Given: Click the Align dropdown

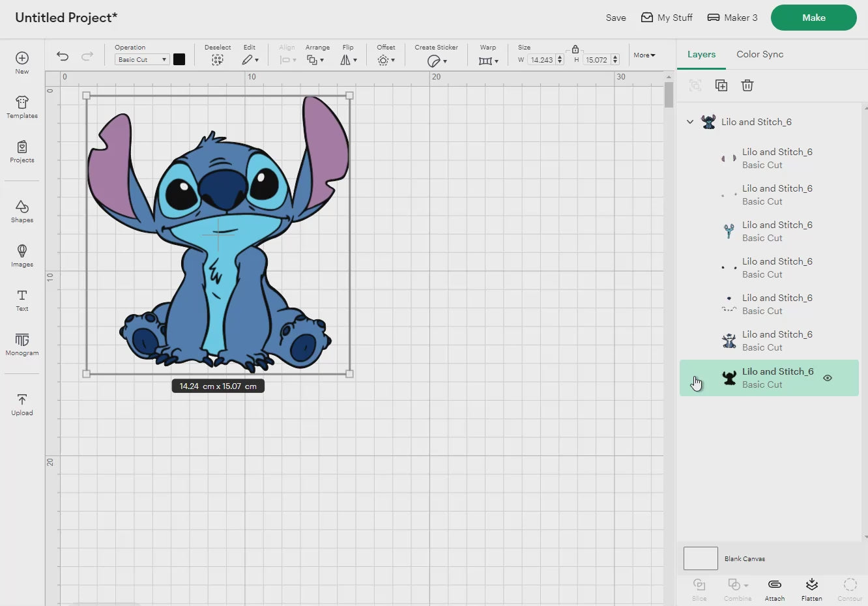Looking at the screenshot, I should tap(287, 60).
